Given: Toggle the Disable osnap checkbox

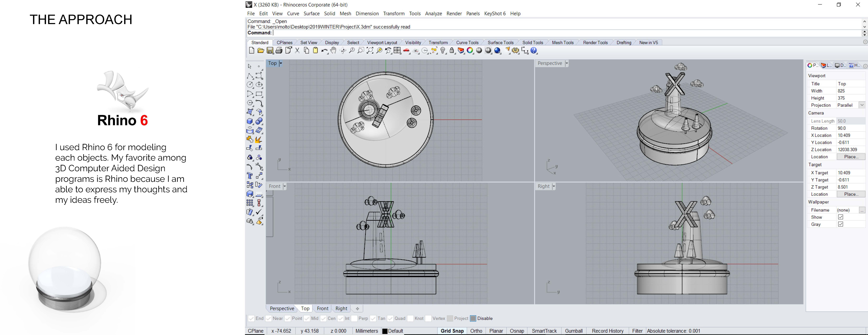Looking at the screenshot, I should 473,319.
